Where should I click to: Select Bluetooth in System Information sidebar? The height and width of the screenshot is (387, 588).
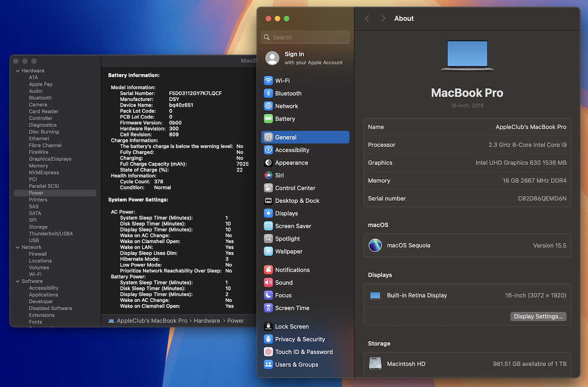[x=40, y=98]
